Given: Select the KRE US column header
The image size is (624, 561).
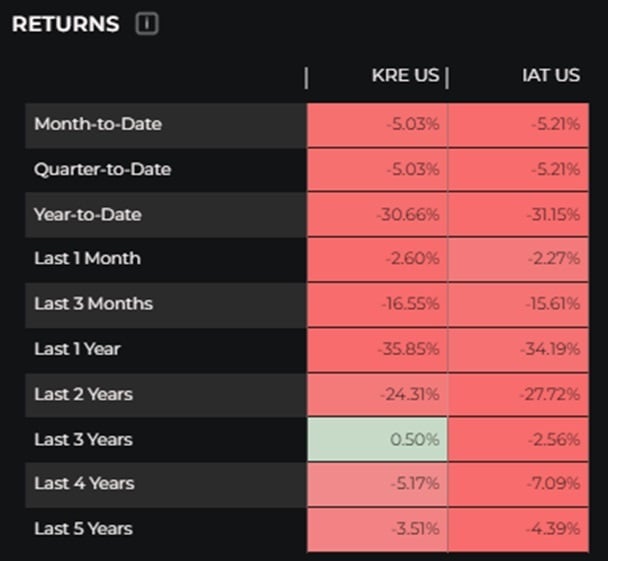Looking at the screenshot, I should (405, 76).
